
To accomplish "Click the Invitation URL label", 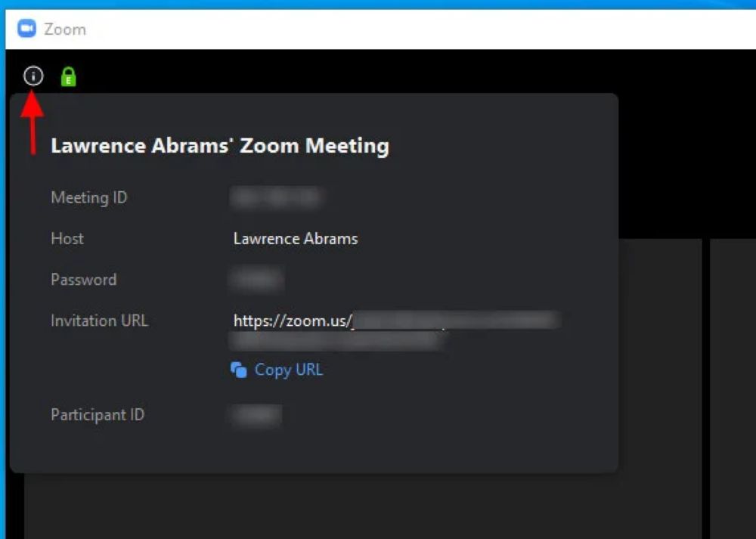I will pos(99,321).
